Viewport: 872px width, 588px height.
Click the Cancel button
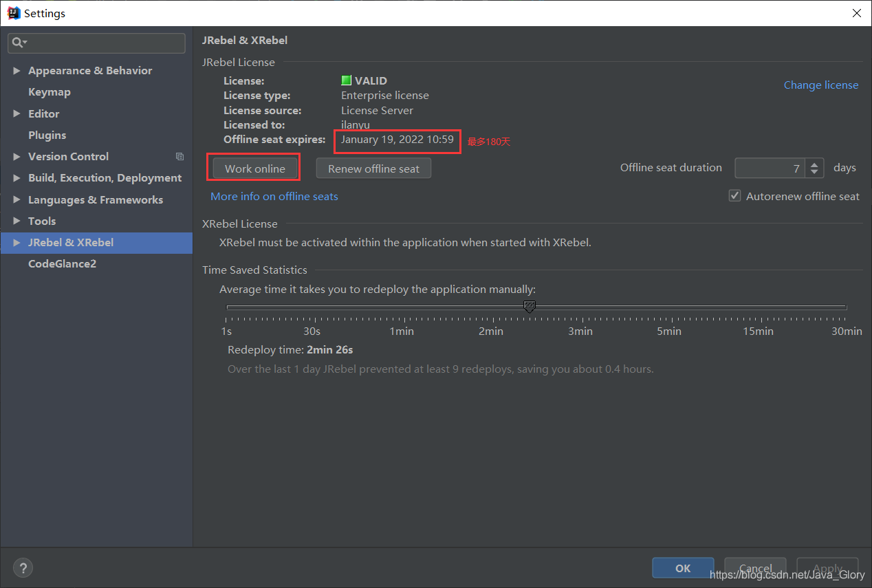tap(755, 568)
